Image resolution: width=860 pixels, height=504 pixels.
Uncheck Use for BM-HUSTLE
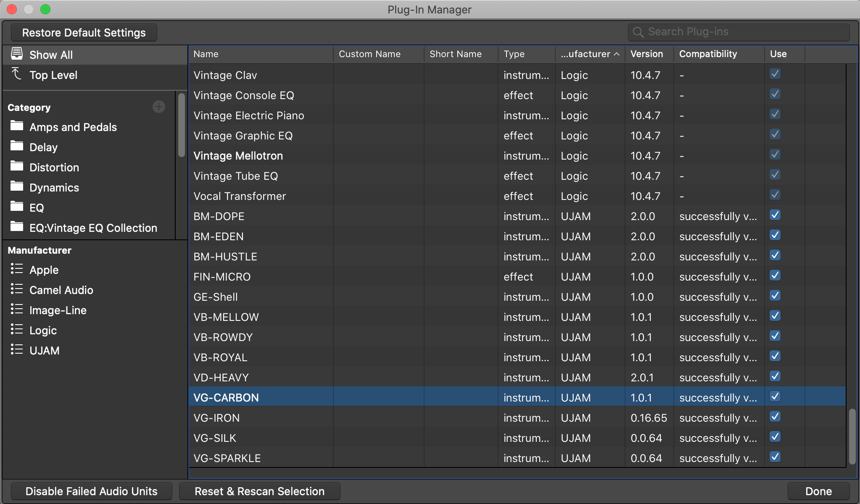click(x=775, y=255)
